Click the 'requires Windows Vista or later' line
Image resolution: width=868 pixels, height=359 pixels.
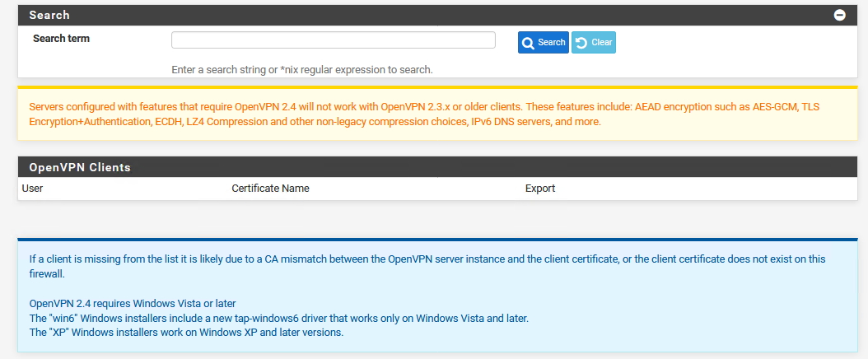click(133, 304)
